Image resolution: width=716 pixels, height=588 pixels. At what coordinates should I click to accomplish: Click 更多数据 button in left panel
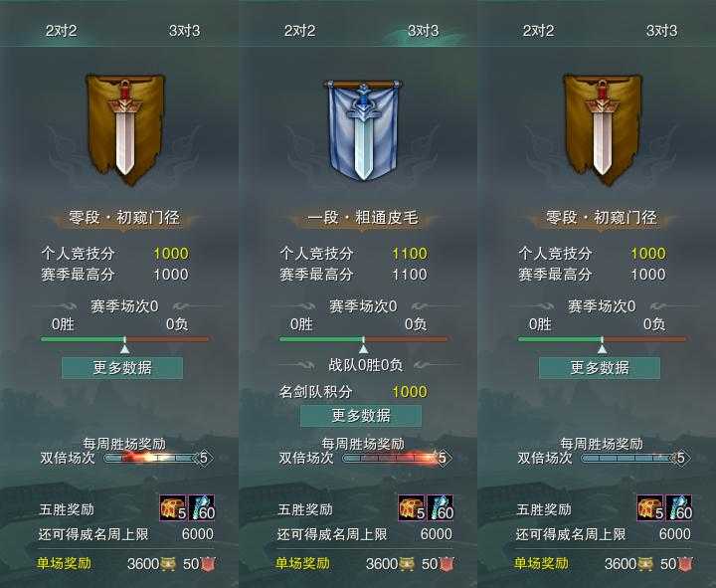pyautogui.click(x=122, y=368)
